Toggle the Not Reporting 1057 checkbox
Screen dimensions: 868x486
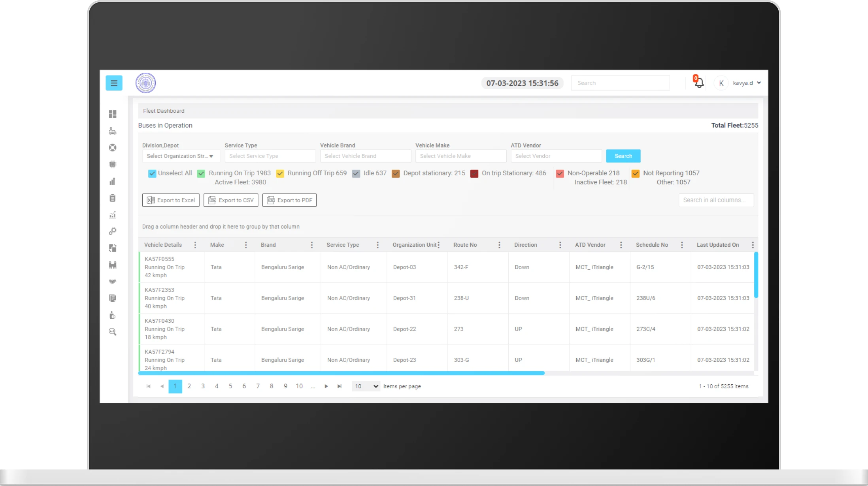tap(636, 174)
